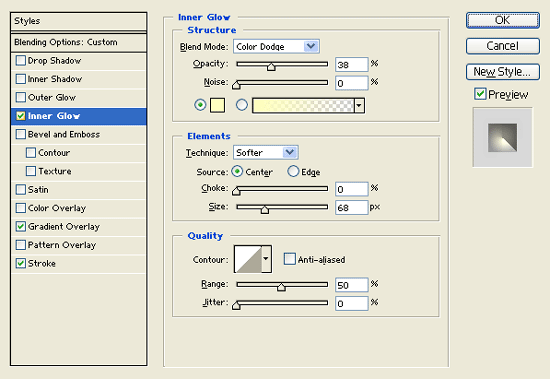The image size is (550, 379).
Task: Enable the Satin checkbox
Action: (21, 190)
